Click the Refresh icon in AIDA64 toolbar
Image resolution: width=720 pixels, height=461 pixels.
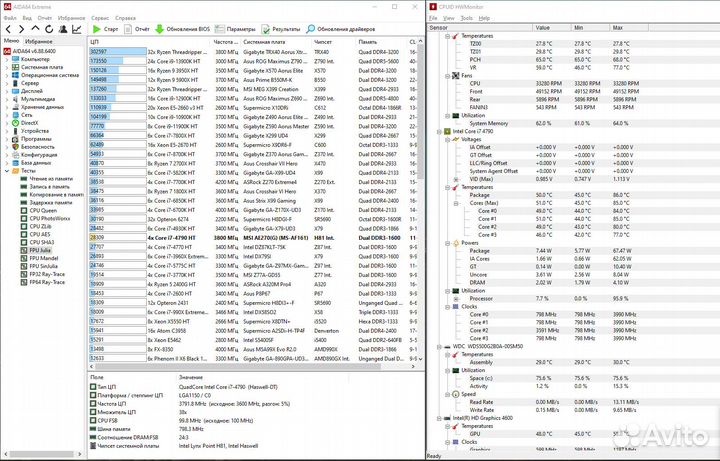[49, 29]
